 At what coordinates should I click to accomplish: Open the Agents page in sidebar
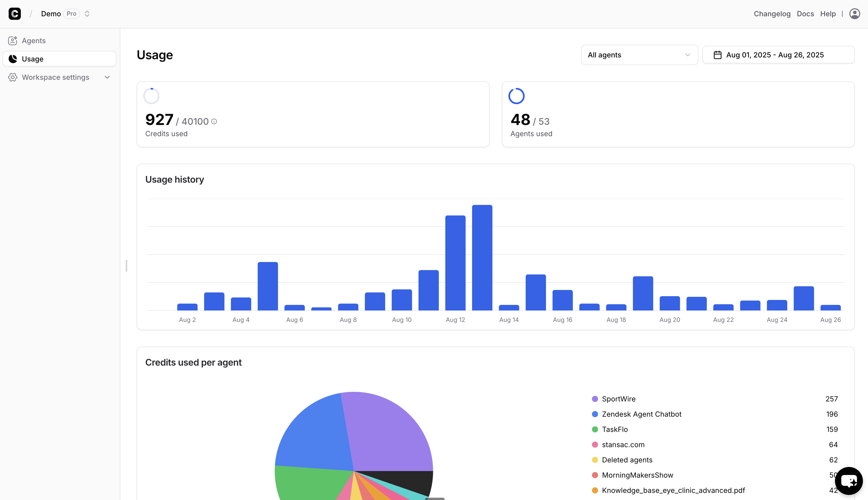pos(34,40)
